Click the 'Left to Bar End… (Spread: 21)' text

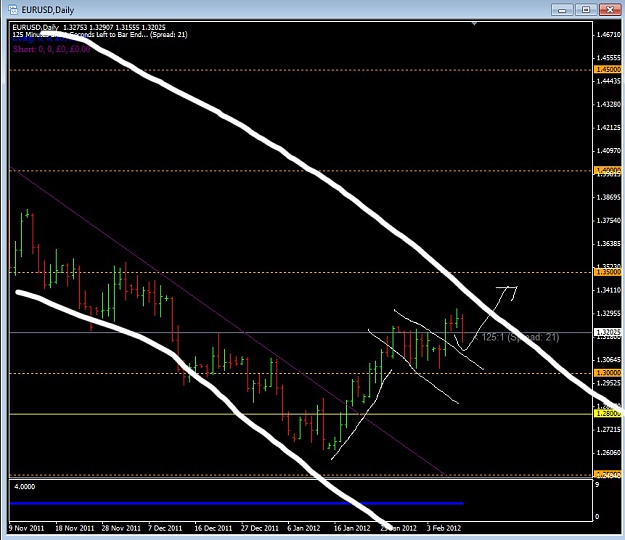(x=141, y=35)
